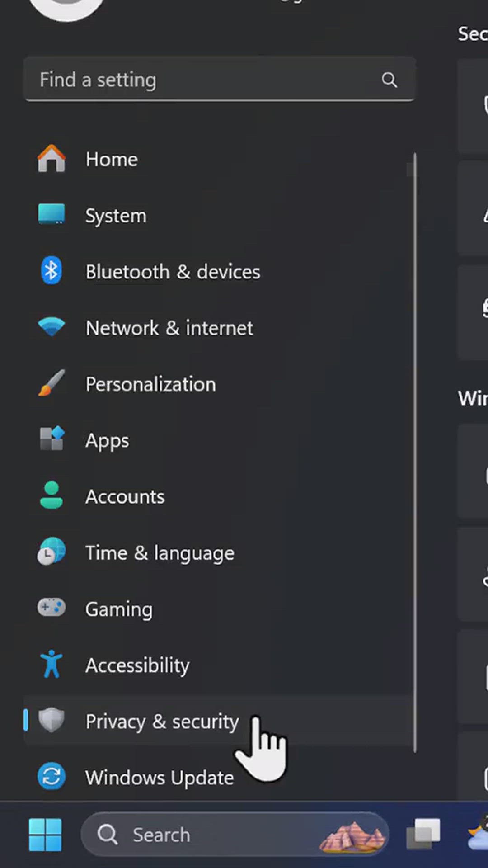The width and height of the screenshot is (488, 868).
Task: Open the Privacy & security section
Action: click(162, 721)
